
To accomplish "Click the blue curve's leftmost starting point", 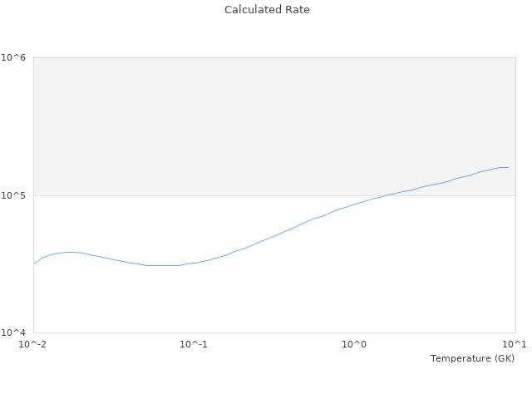I will pos(34,264).
